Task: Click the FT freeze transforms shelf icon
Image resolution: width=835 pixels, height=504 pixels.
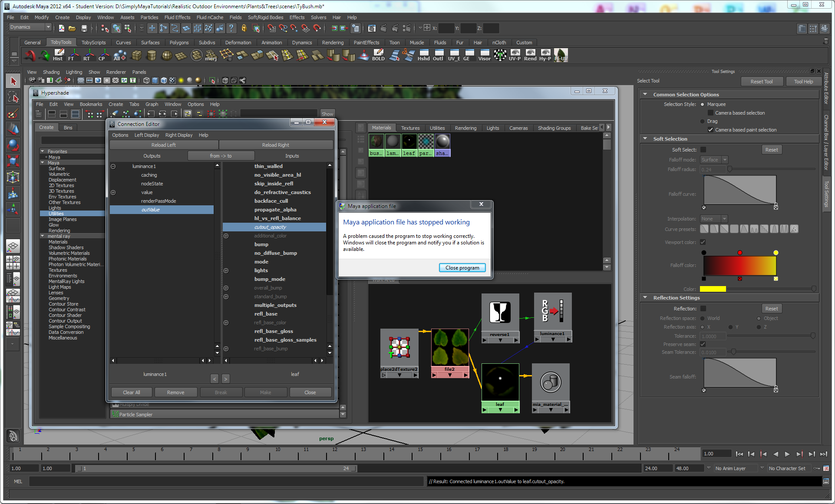Action: (73, 55)
